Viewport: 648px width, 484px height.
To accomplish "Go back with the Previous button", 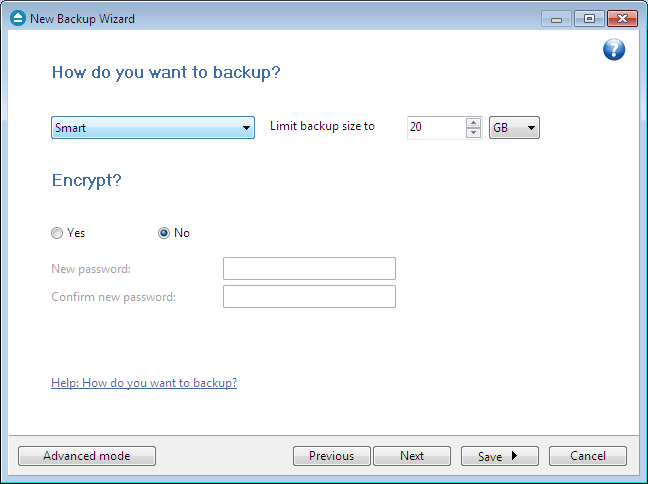I will pyautogui.click(x=331, y=456).
